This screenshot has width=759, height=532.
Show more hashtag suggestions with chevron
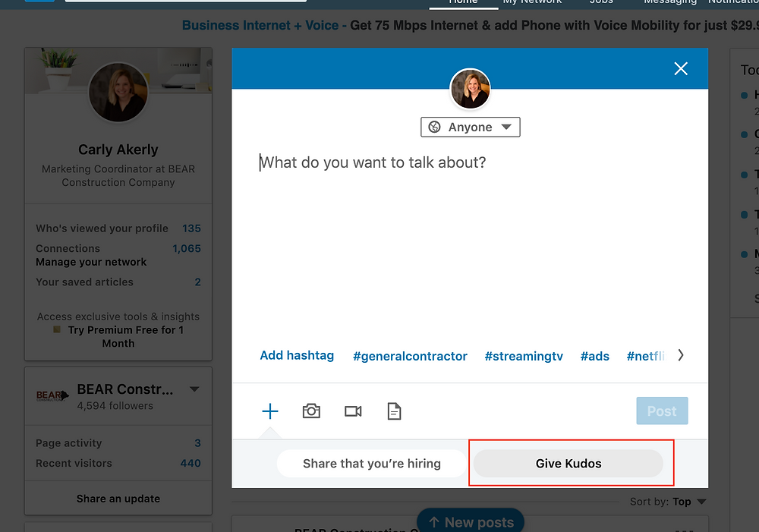(681, 355)
